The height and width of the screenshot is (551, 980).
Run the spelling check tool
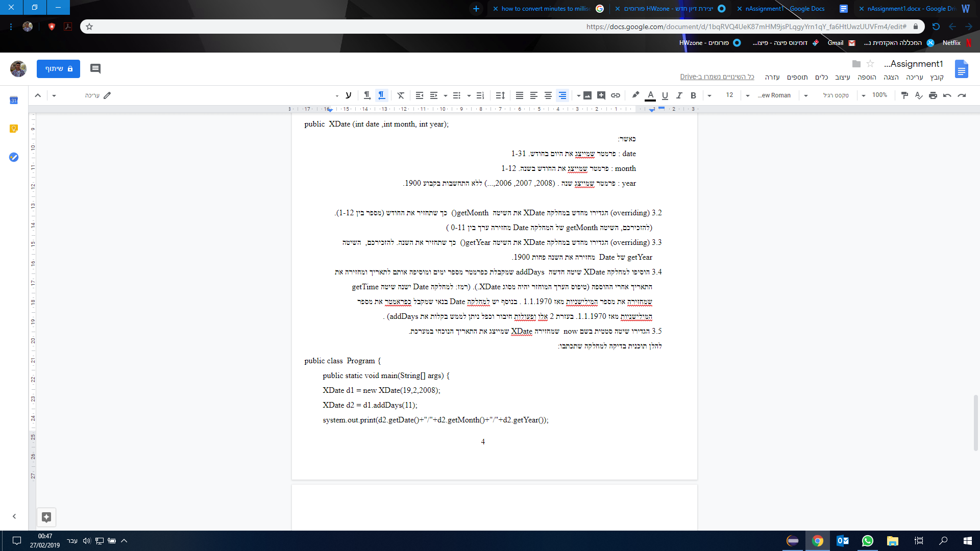[x=919, y=95]
